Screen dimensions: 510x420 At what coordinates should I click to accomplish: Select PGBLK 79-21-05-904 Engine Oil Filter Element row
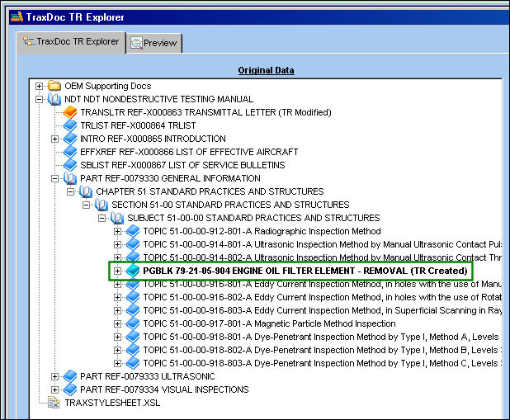pos(305,271)
